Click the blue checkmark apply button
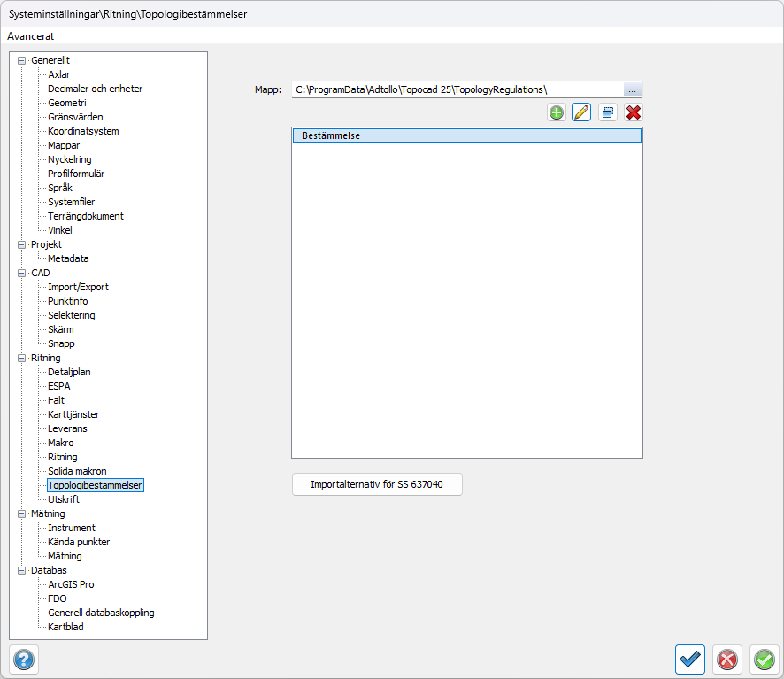This screenshot has height=679, width=784. 690,660
